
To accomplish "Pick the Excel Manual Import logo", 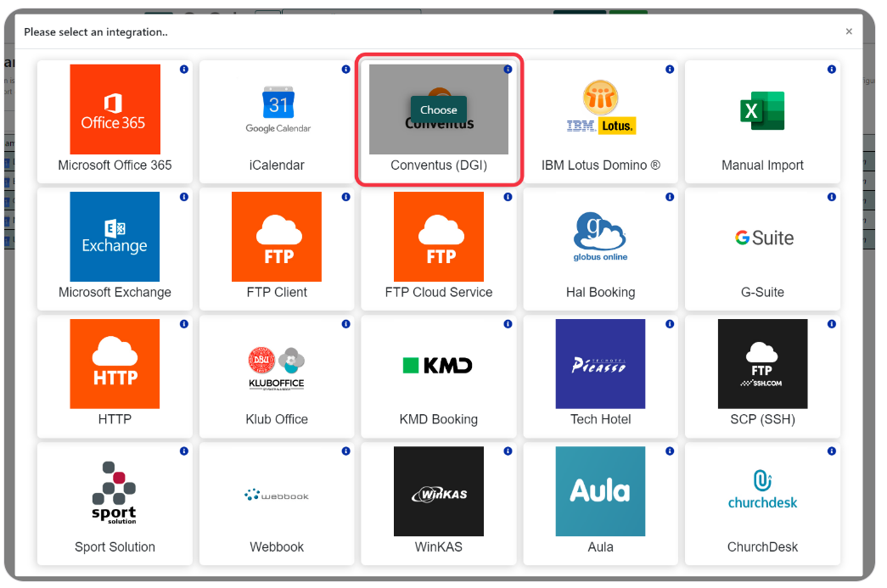I will (x=762, y=109).
